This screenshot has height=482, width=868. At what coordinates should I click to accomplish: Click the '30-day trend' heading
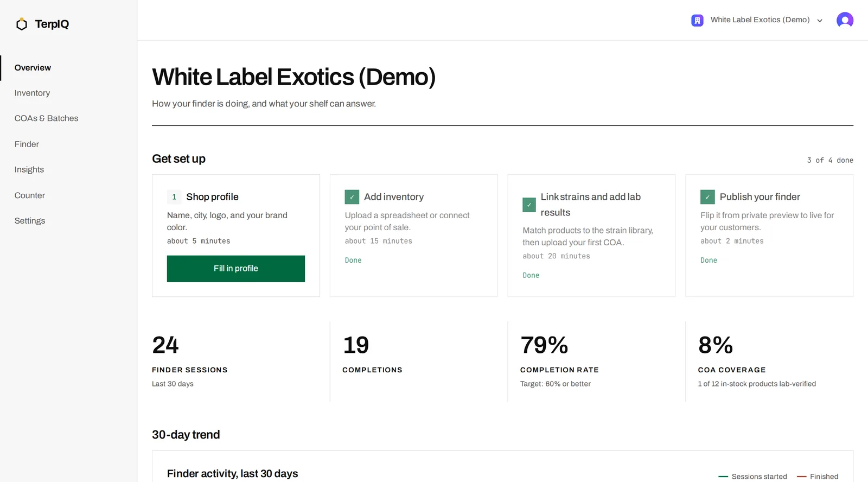pos(186,435)
